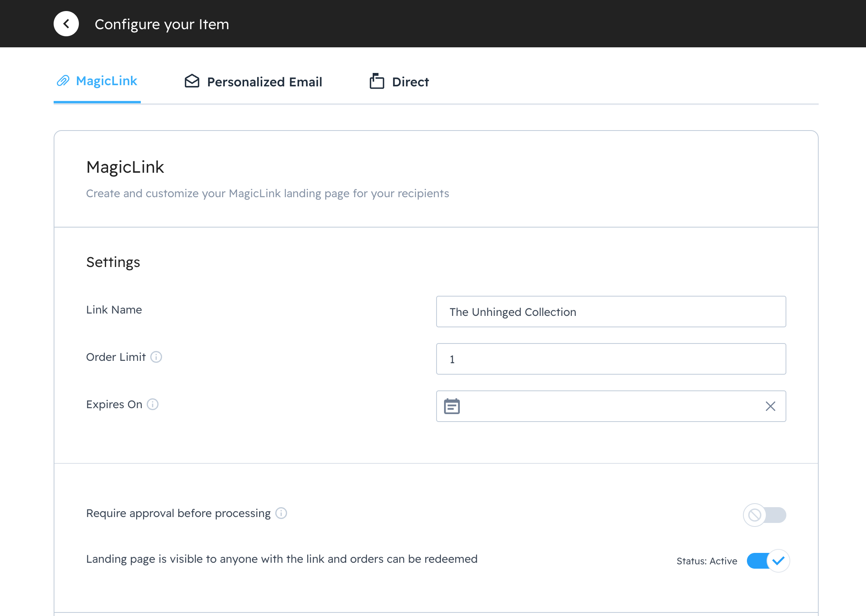
Task: Switch to the Personalized Email tab
Action: point(264,82)
